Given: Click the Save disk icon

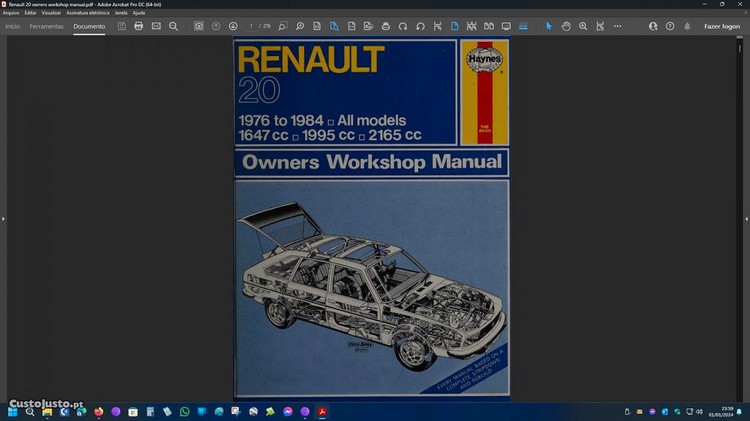Looking at the screenshot, I should 122,26.
